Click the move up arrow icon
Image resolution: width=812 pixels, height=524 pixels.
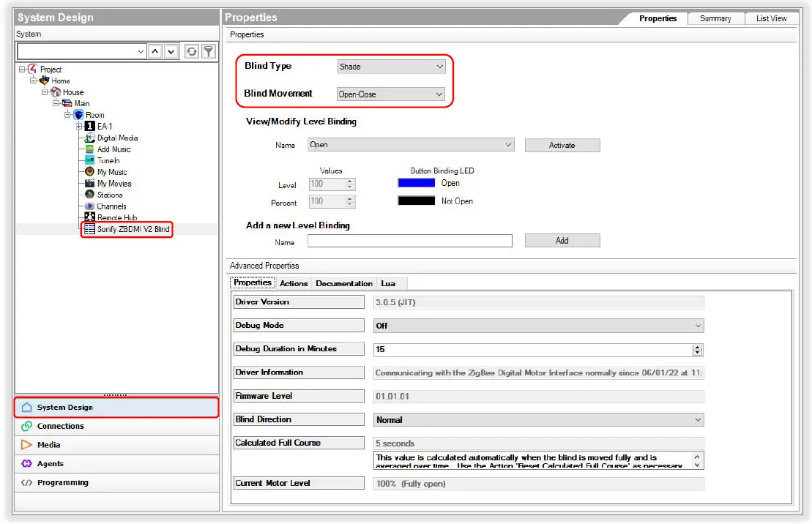154,51
